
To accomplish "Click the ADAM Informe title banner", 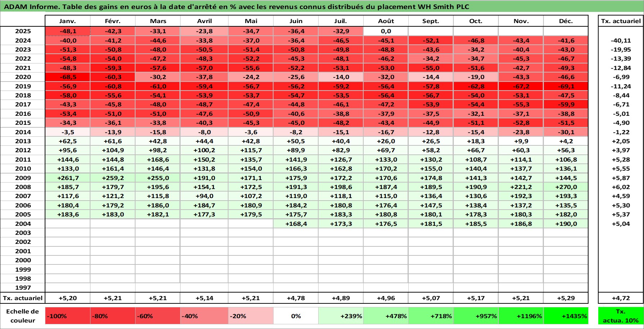I will pos(322,6).
